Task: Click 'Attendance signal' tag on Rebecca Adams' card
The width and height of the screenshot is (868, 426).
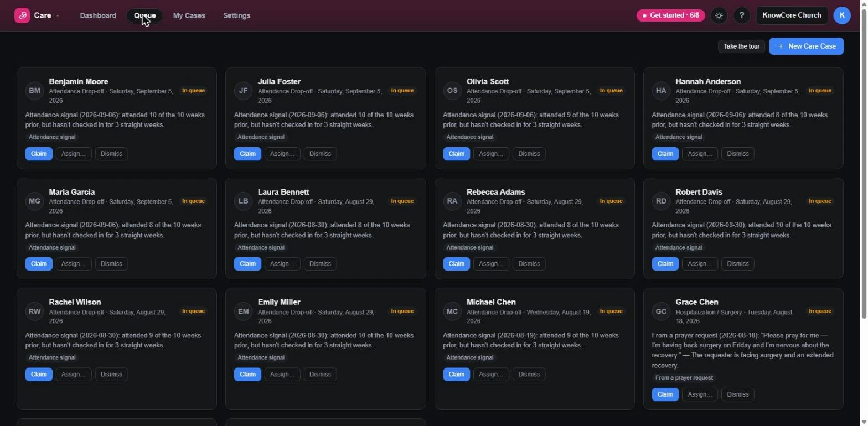Action: 469,248
